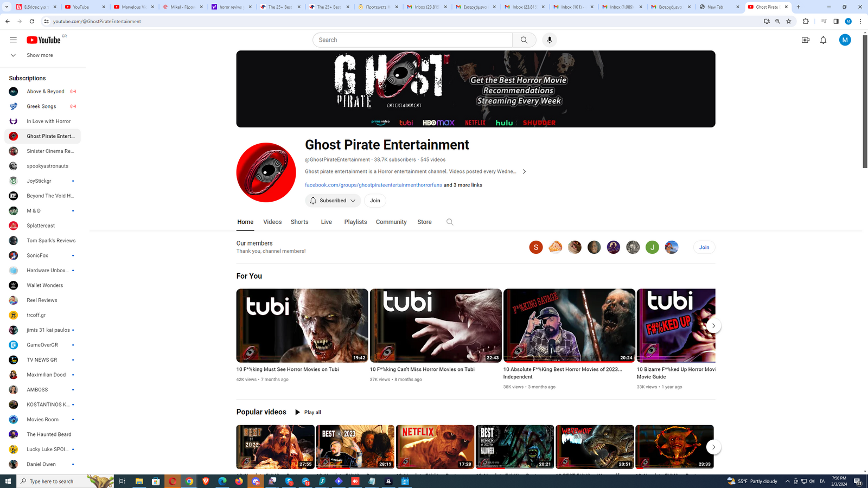This screenshot has width=868, height=488.
Task: Click Windows taskbar search box
Action: tap(65, 481)
